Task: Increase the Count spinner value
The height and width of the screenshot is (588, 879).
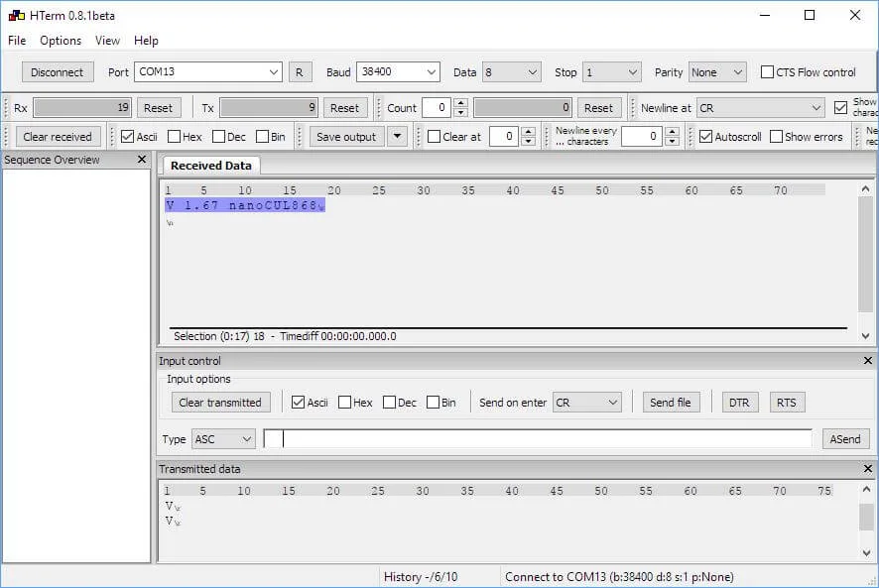Action: (x=460, y=103)
